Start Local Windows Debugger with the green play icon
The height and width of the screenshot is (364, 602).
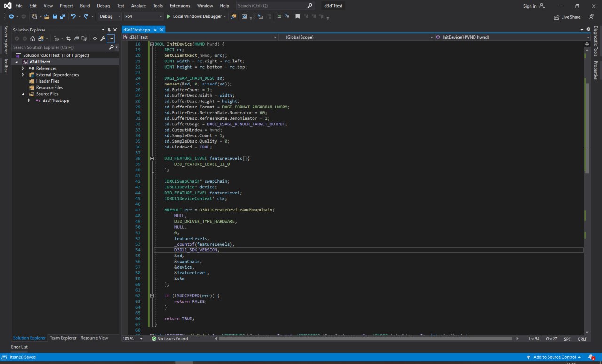point(169,16)
